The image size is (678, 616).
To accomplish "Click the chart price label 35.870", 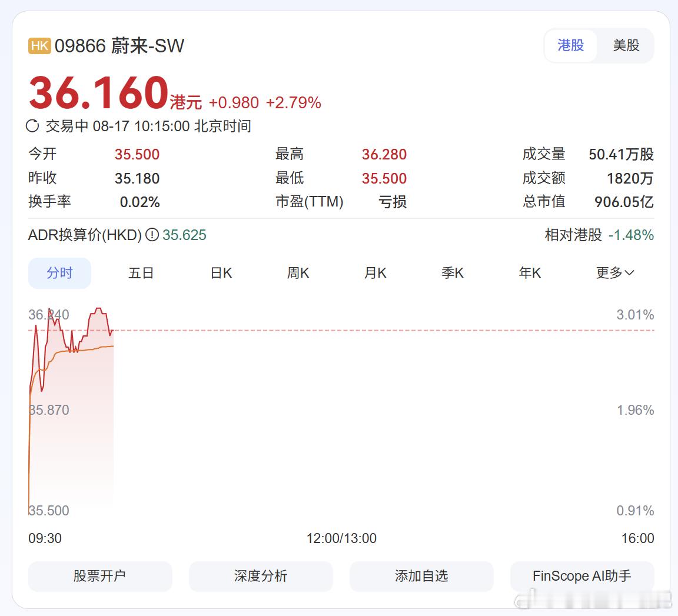I will click(x=49, y=410).
